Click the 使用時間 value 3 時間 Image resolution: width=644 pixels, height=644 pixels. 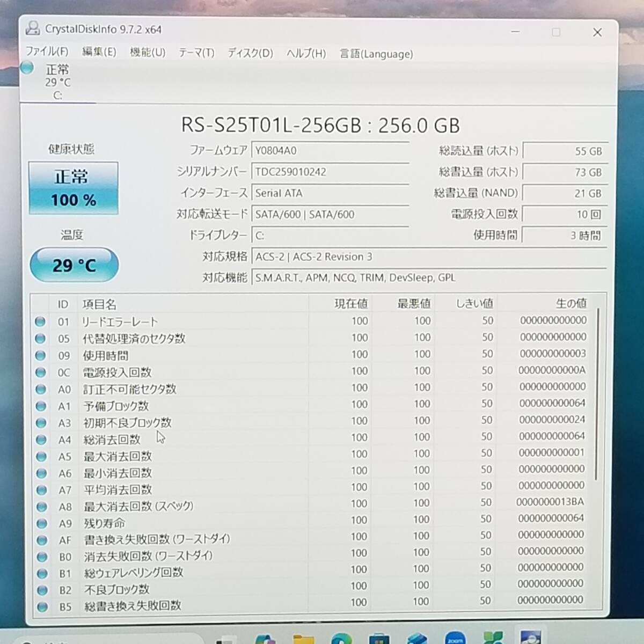coord(565,235)
